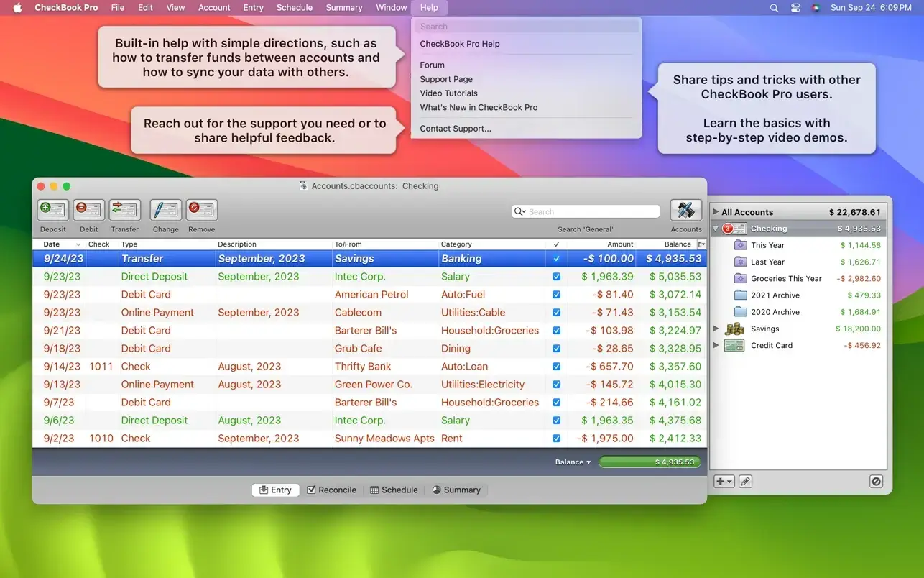This screenshot has height=578, width=924.
Task: Click the Remove entry icon
Action: pos(202,210)
